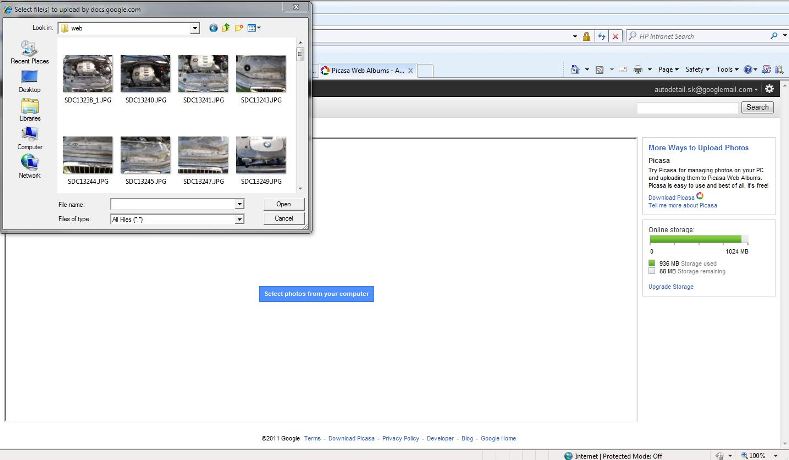Expand the File name dropdown arrow

(240, 204)
